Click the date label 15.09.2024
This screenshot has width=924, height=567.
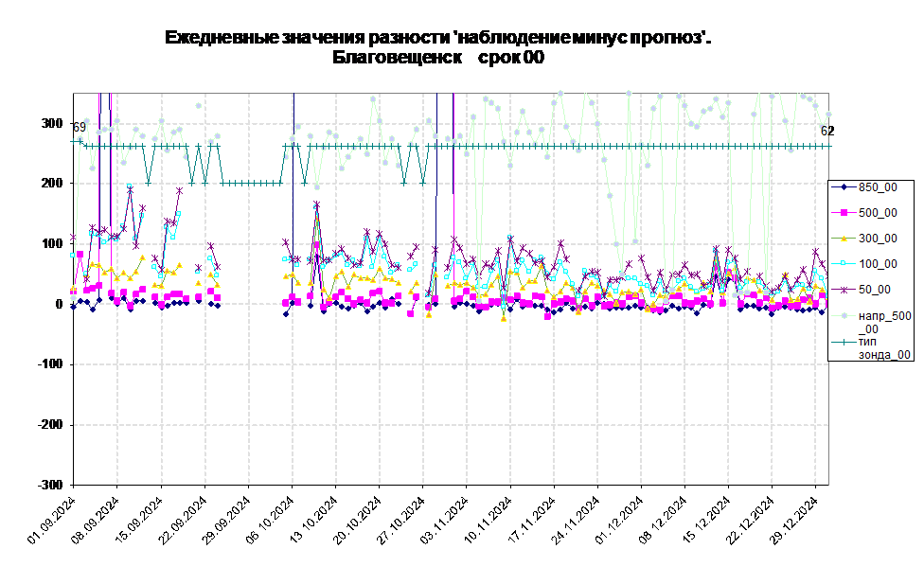(x=139, y=520)
